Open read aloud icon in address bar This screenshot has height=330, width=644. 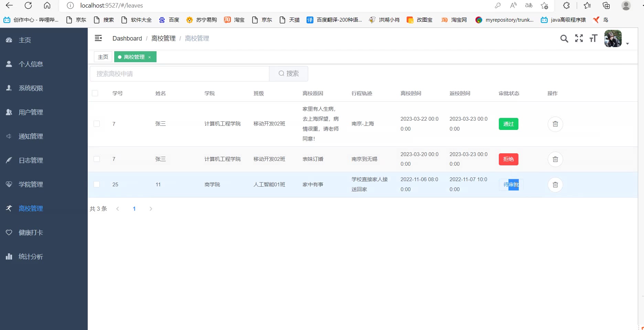[513, 5]
